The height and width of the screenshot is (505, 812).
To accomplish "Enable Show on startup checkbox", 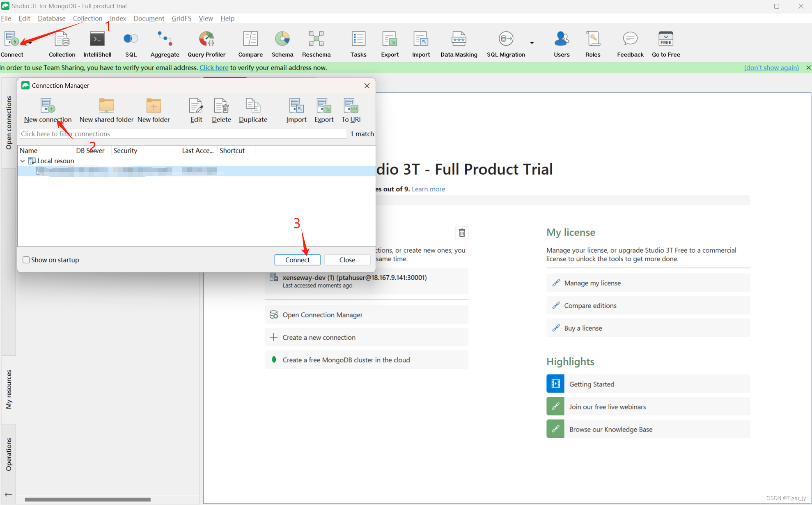I will [26, 260].
